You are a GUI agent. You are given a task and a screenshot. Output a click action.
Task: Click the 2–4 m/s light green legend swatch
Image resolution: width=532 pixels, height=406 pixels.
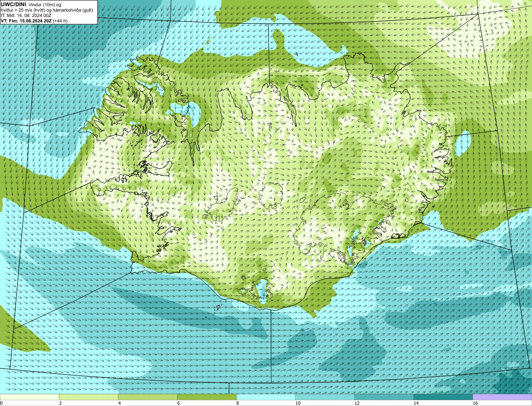tap(89, 397)
